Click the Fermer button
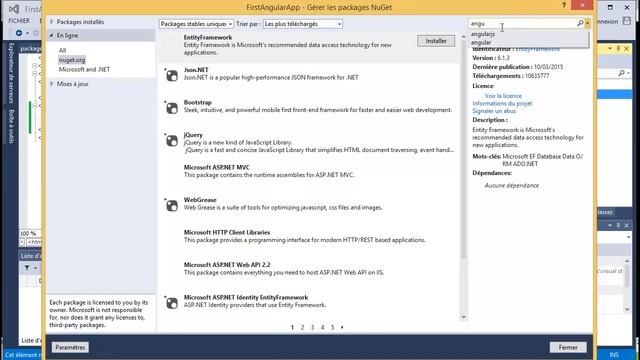Screen dimensions: 640x360 coord(568,347)
